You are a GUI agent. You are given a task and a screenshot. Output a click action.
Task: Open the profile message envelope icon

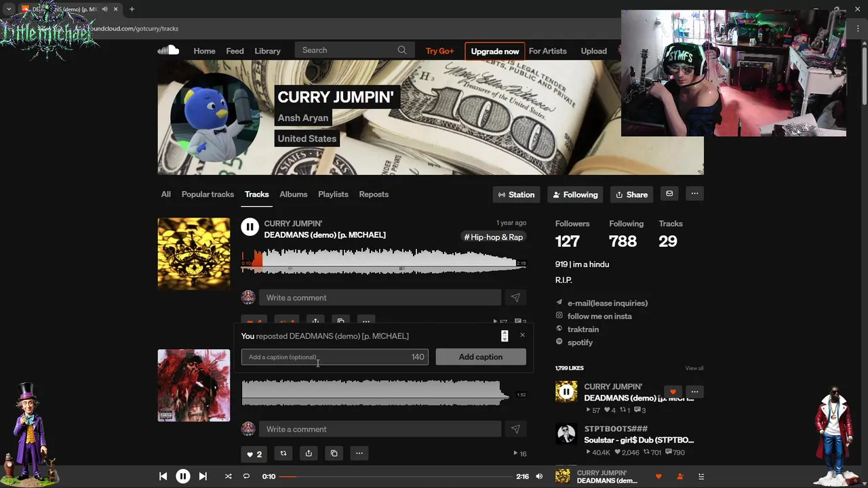click(x=669, y=194)
